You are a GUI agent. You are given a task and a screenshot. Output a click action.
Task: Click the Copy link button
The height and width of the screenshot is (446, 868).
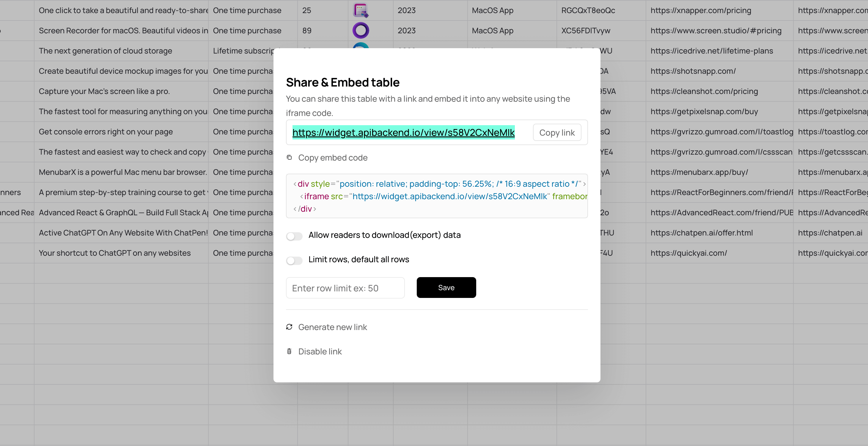[557, 133]
